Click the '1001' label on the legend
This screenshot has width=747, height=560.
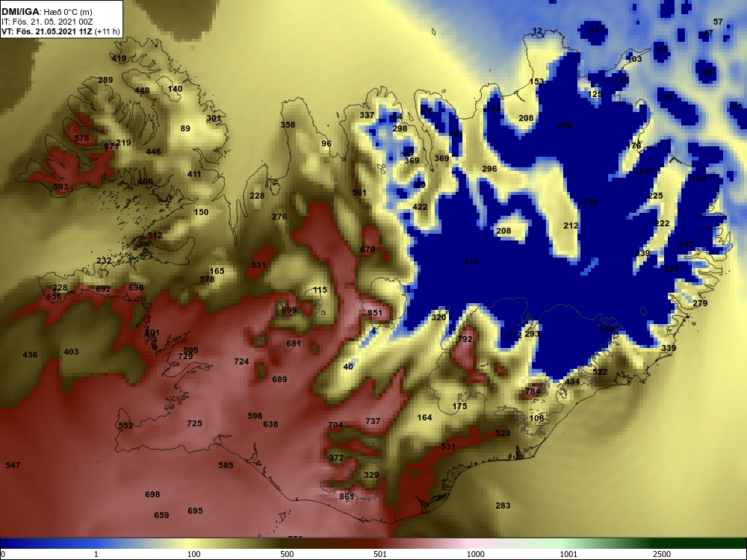[568, 554]
